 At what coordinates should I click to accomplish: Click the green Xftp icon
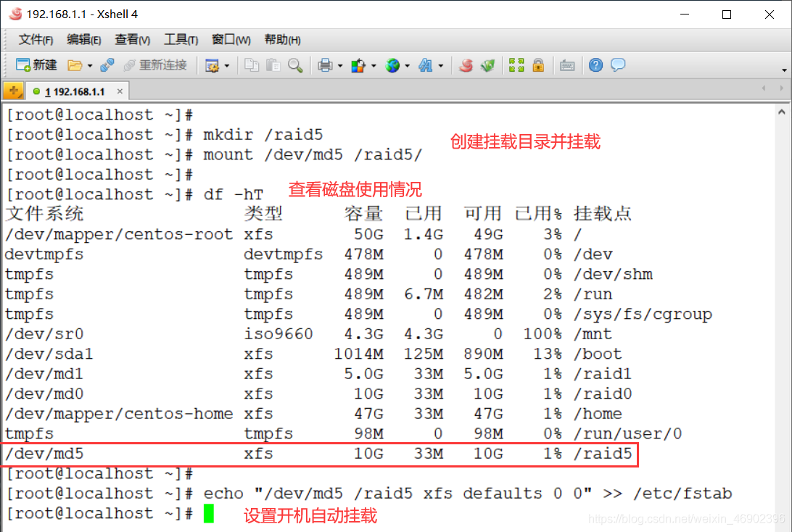[x=487, y=65]
